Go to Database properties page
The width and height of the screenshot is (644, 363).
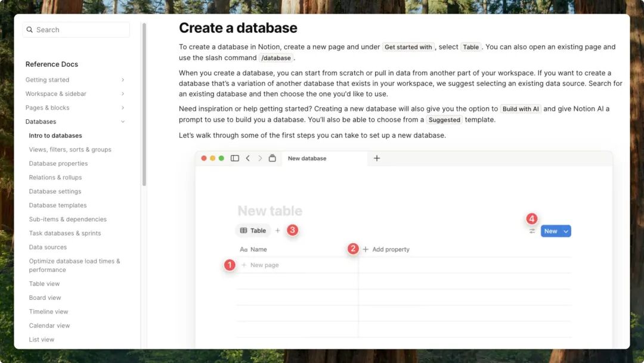pos(58,163)
